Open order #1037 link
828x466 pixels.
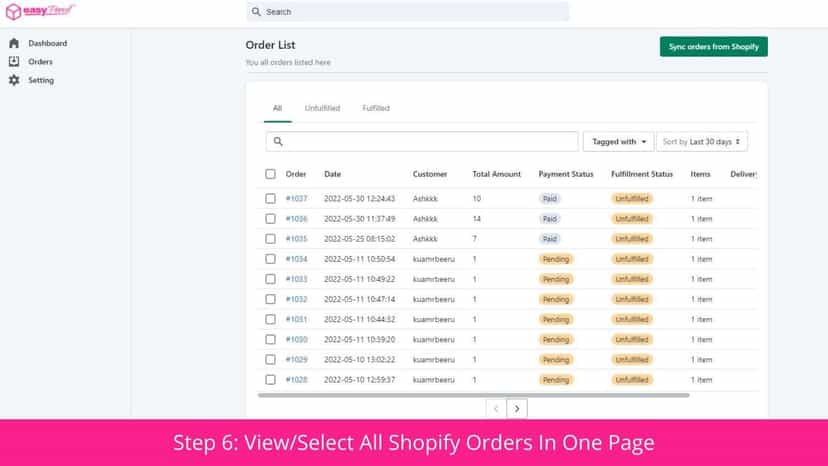(296, 199)
